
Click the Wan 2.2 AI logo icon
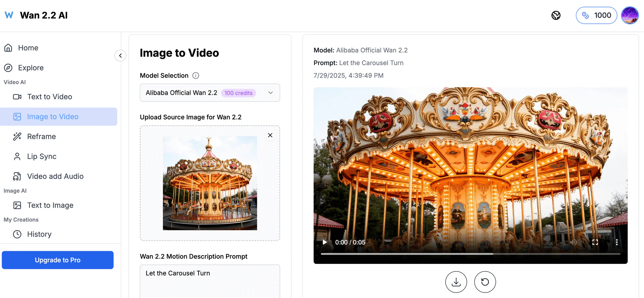(x=9, y=15)
